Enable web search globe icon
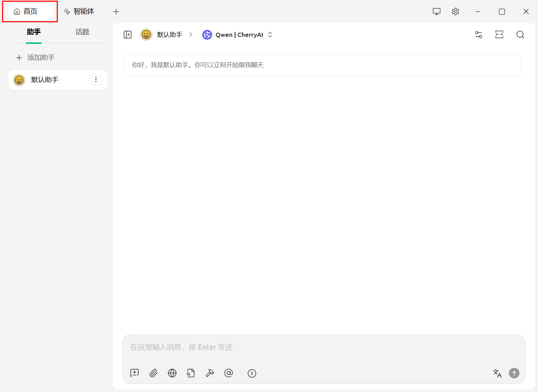Image resolution: width=538 pixels, height=392 pixels. (x=172, y=373)
